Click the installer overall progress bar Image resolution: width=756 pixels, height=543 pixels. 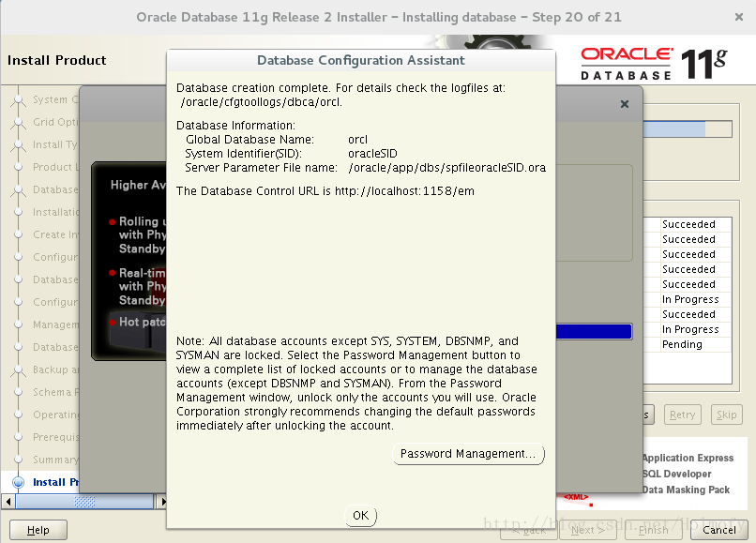point(687,129)
